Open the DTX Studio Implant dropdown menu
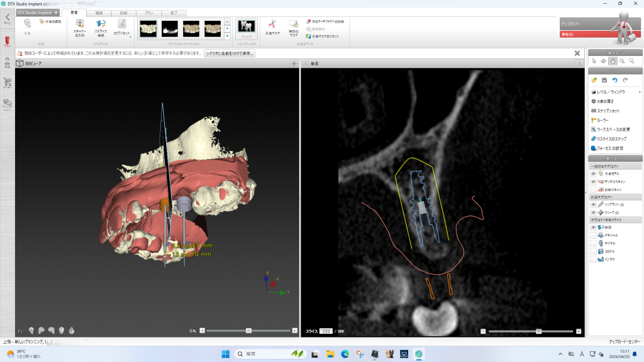 pyautogui.click(x=38, y=13)
